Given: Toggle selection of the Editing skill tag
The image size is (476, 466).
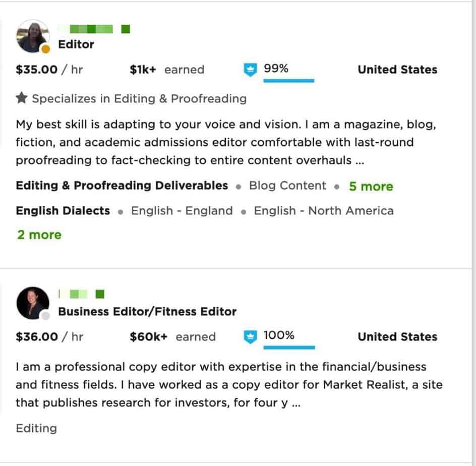Looking at the screenshot, I should pos(36,428).
